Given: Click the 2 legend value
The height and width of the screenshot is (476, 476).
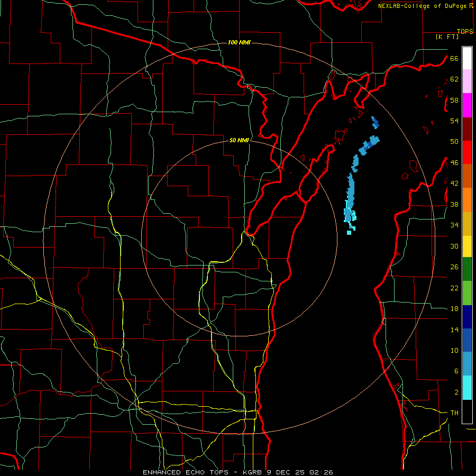Looking at the screenshot, I should (456, 392).
